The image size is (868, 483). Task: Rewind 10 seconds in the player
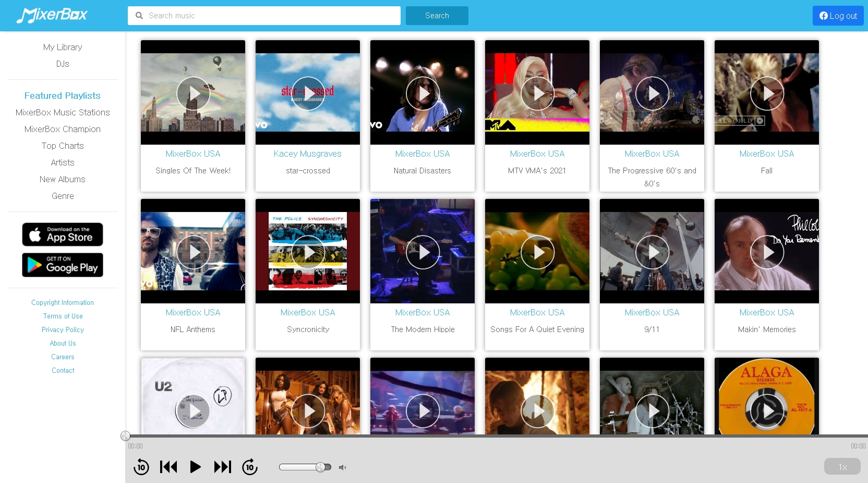pyautogui.click(x=141, y=467)
